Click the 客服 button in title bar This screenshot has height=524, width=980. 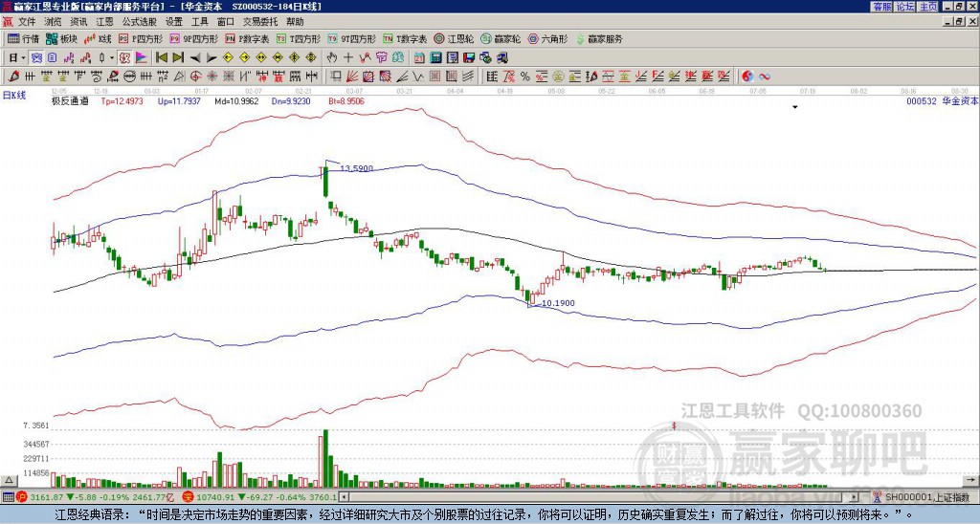(881, 7)
